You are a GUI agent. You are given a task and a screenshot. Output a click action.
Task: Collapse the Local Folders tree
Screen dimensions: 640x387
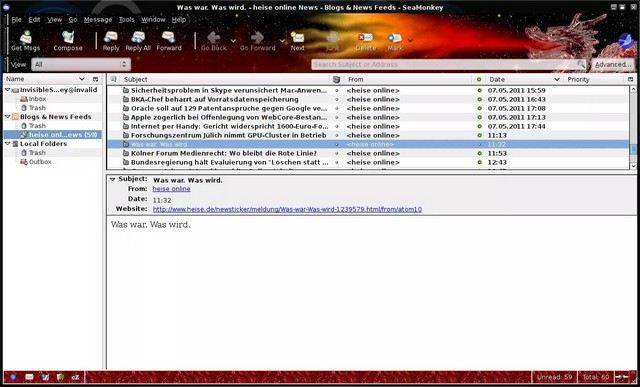(x=7, y=143)
